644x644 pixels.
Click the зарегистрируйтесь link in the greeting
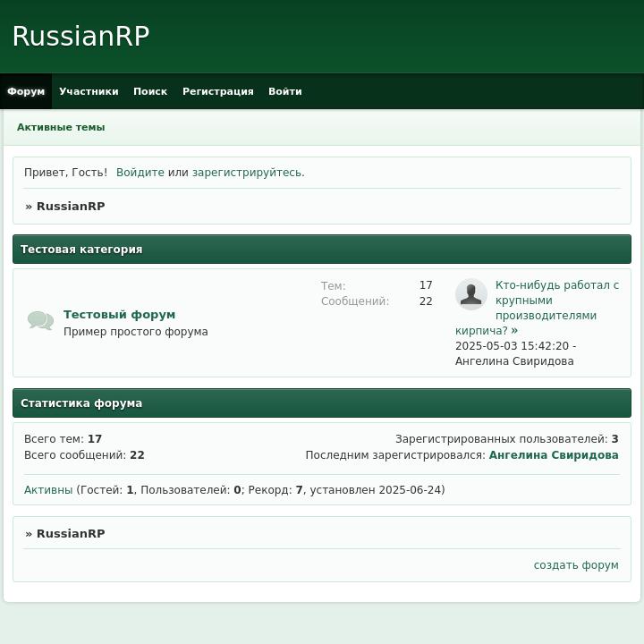(x=246, y=173)
